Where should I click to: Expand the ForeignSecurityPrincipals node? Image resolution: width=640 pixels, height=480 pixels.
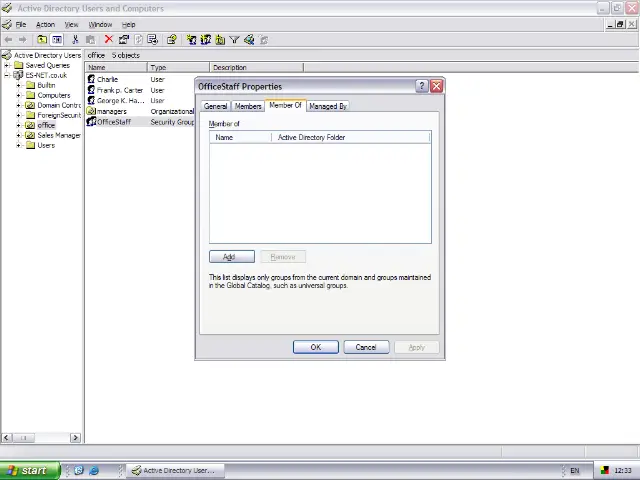[x=18, y=115]
